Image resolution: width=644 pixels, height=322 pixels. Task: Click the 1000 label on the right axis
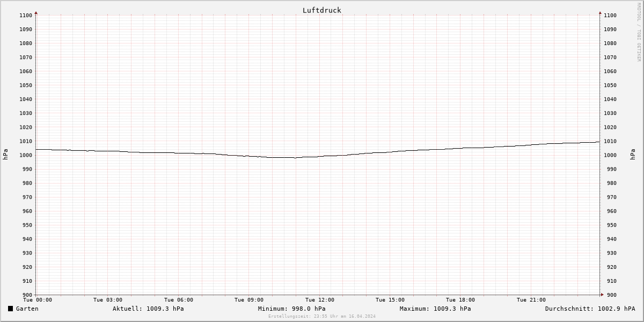point(610,155)
